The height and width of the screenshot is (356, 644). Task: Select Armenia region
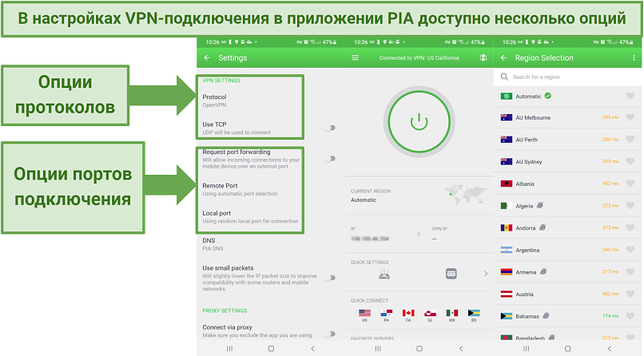tap(567, 272)
